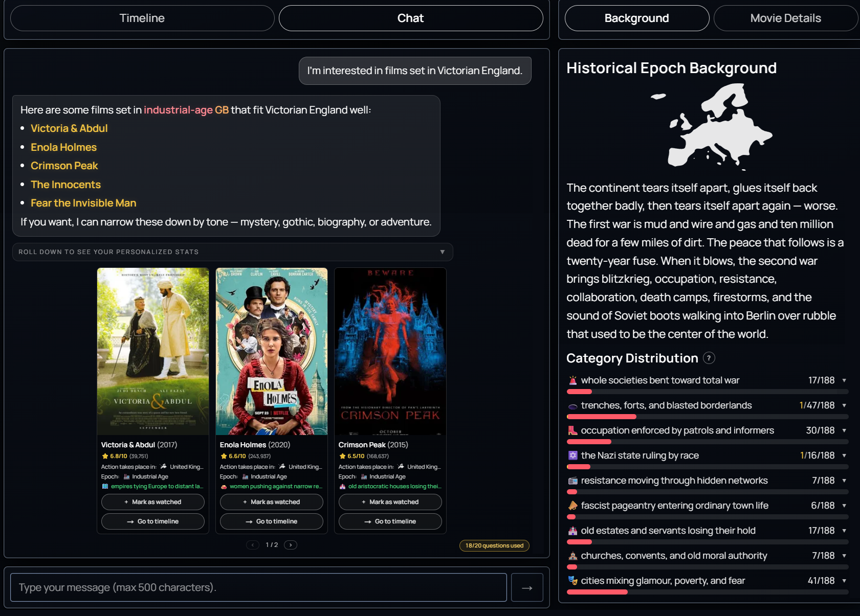Viewport: 860px width, 616px height.
Task: Click the cities glamour progress bar
Action: point(708,592)
